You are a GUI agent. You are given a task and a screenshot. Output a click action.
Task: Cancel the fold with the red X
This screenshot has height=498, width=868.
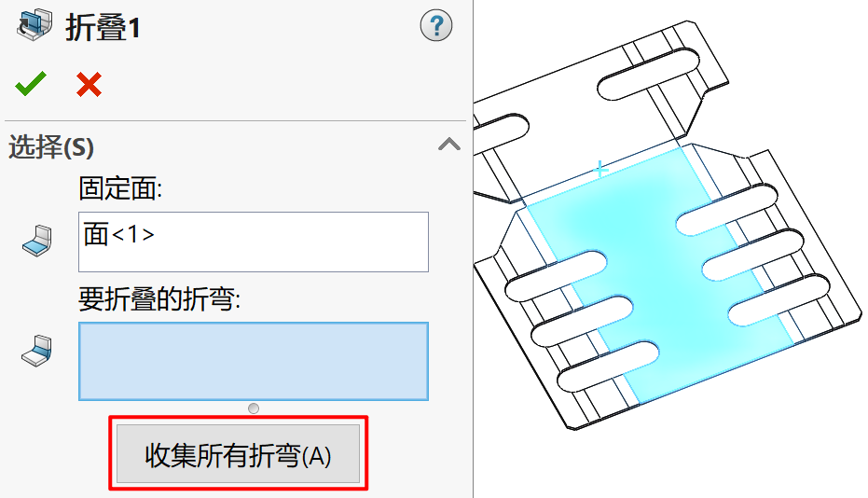click(90, 85)
